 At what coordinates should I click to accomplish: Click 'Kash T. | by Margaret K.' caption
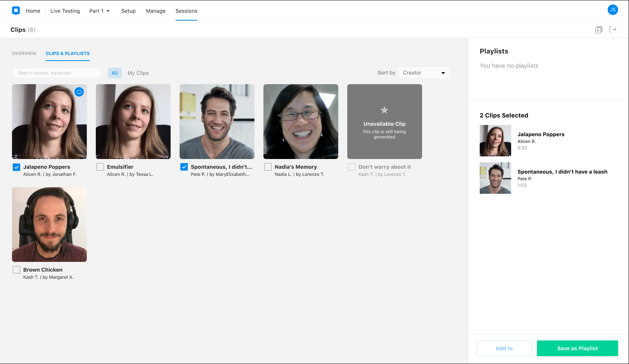tap(48, 277)
